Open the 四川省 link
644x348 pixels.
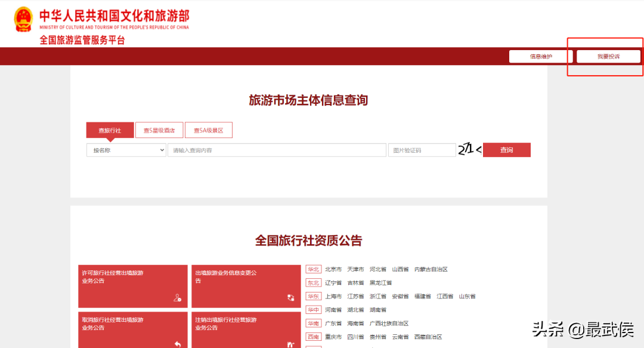355,337
